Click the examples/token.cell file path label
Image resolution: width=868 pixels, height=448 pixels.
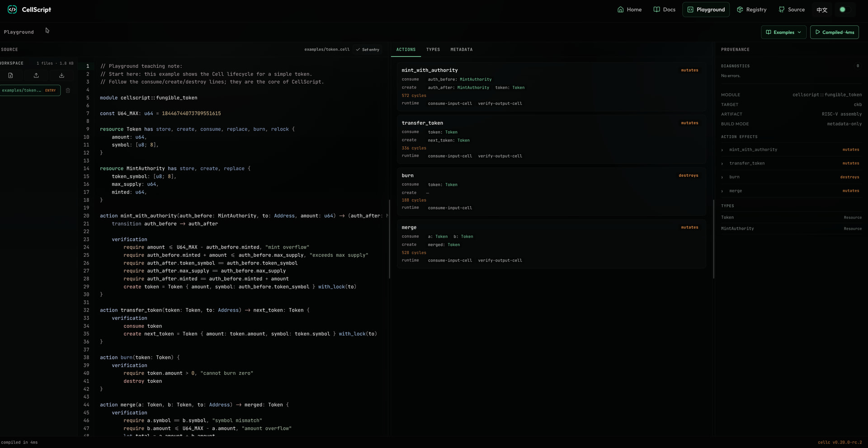[x=326, y=50]
